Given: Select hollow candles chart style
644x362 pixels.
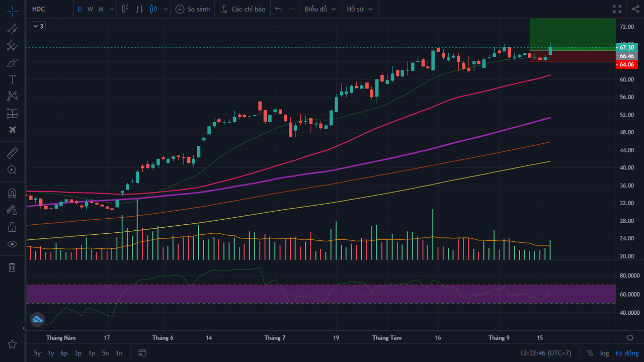Looking at the screenshot, I should point(125,9).
